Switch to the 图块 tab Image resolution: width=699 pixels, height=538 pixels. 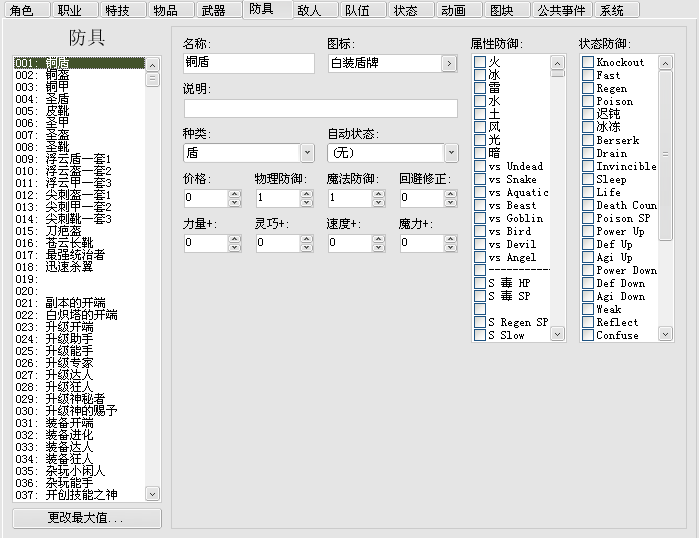click(x=507, y=10)
